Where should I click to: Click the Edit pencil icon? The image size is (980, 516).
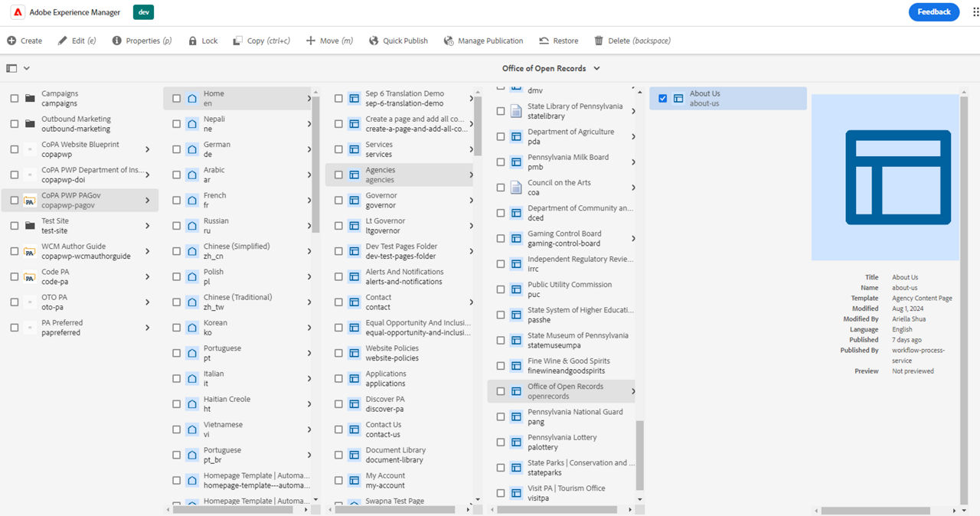click(63, 41)
